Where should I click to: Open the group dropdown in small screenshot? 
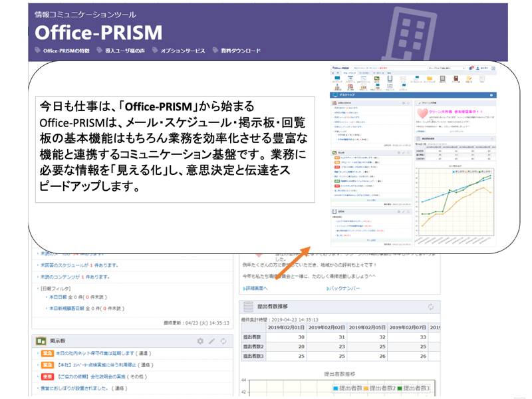tap(446, 68)
